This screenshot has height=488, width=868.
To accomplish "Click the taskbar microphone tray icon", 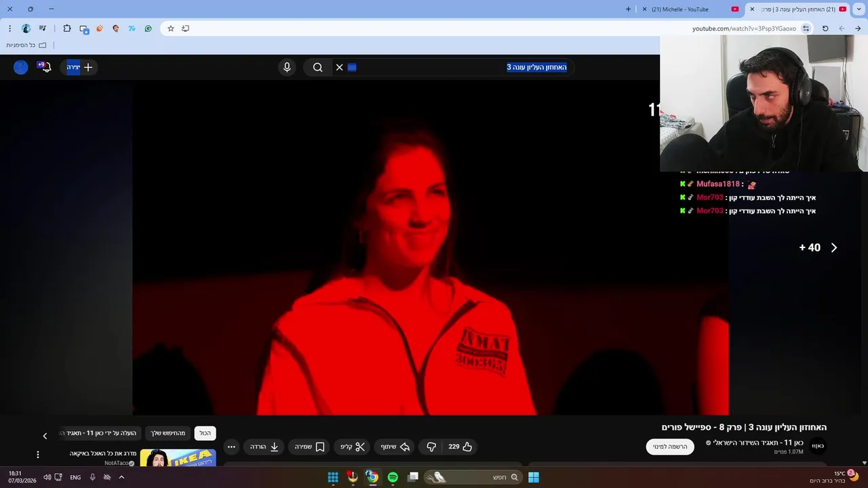I will coord(92,477).
